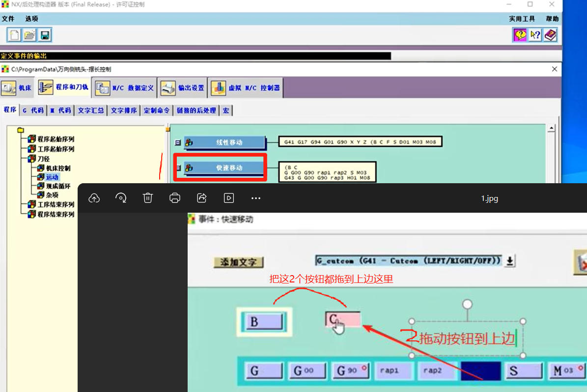The width and height of the screenshot is (587, 392).
Task: Open the 帮助 menu
Action: coord(552,19)
